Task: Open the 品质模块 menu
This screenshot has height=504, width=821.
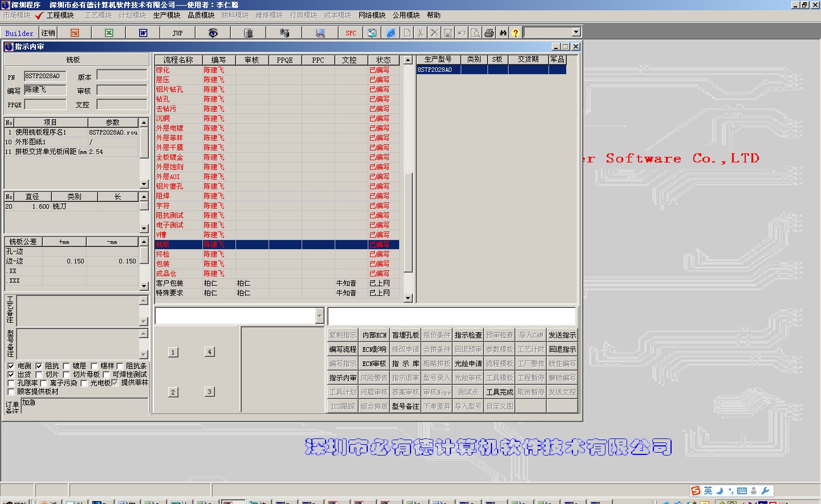Action: (201, 15)
